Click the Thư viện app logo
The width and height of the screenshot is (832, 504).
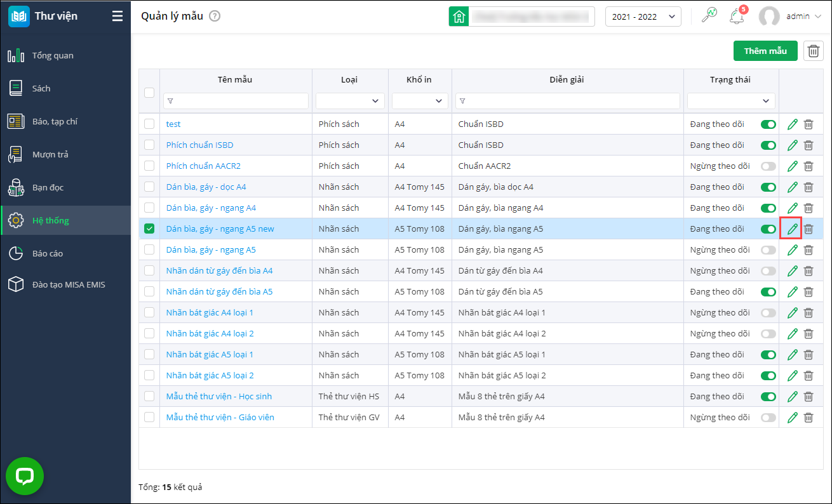tap(19, 17)
